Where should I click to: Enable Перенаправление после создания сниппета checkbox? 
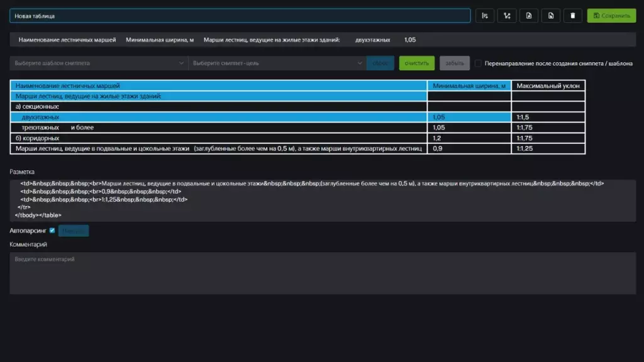click(x=479, y=63)
